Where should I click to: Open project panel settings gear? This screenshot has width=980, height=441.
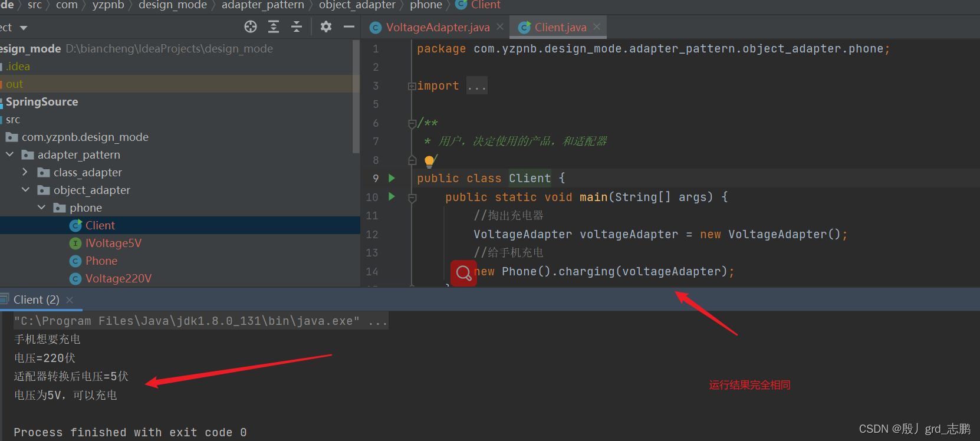coord(326,27)
